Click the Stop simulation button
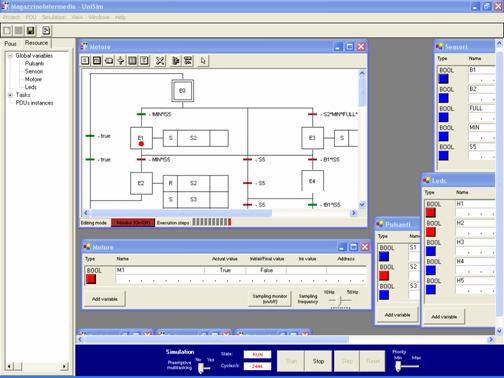Viewport: 504px width, 378px height. click(x=318, y=361)
